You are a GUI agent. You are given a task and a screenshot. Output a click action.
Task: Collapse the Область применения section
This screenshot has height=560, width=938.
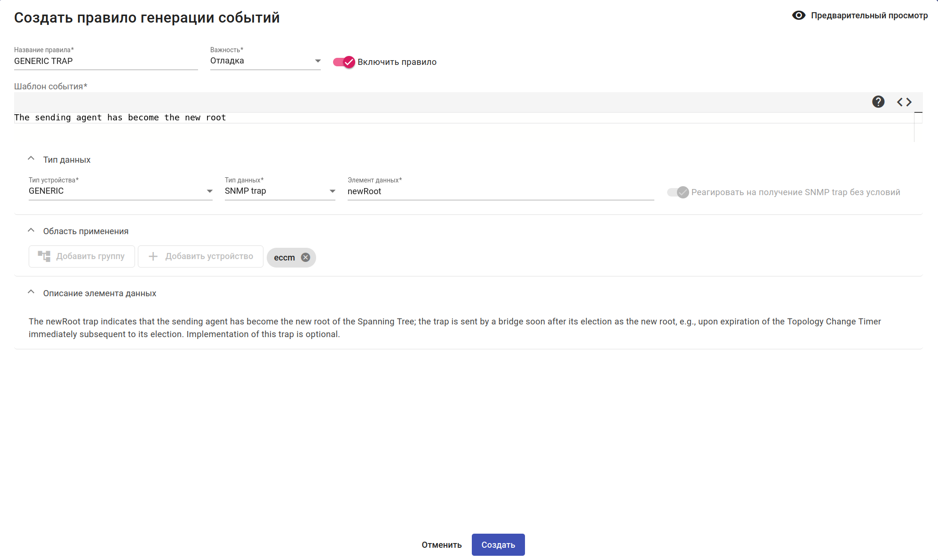pyautogui.click(x=31, y=230)
